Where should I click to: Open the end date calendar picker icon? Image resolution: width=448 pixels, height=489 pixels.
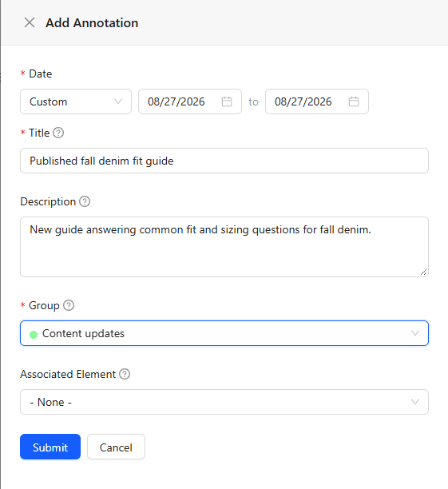354,101
